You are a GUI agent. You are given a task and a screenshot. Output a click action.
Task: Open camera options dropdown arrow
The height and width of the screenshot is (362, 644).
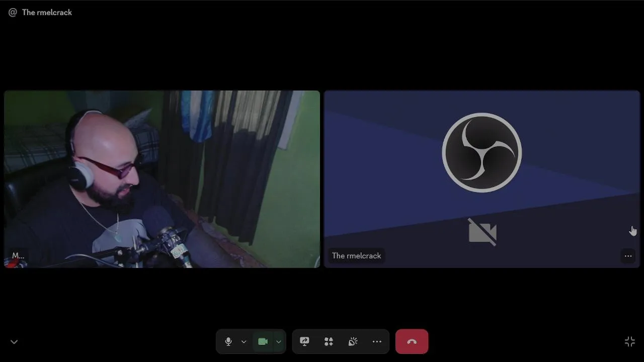tap(278, 342)
